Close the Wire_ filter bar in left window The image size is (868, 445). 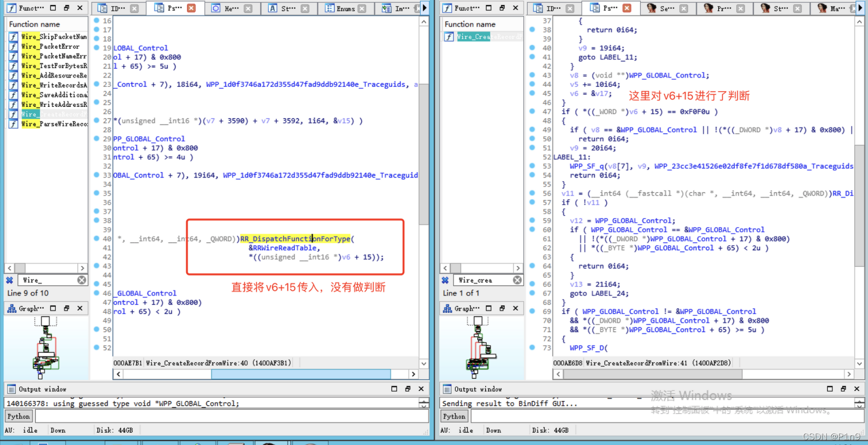coord(9,280)
